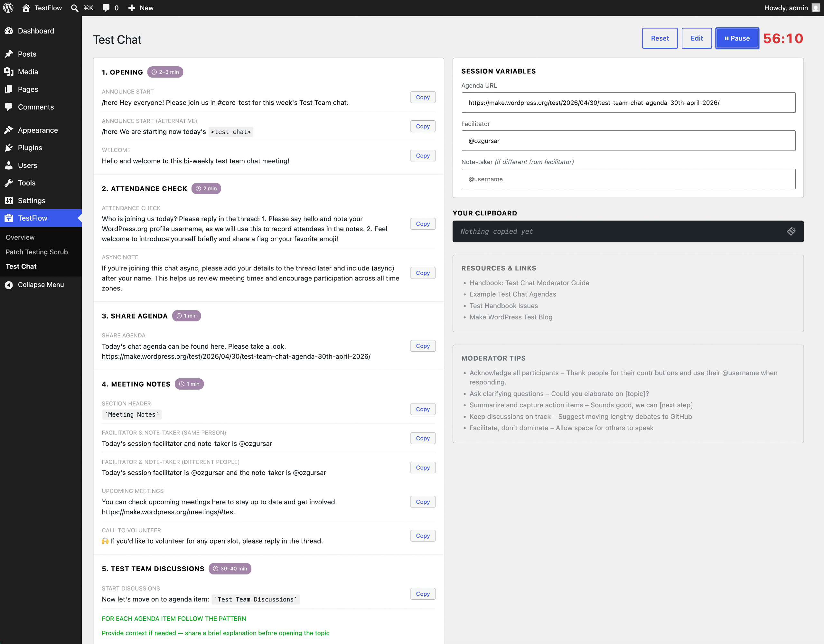Click the '1 min' Meeting Notes badge
Image resolution: width=824 pixels, height=644 pixels.
(189, 384)
